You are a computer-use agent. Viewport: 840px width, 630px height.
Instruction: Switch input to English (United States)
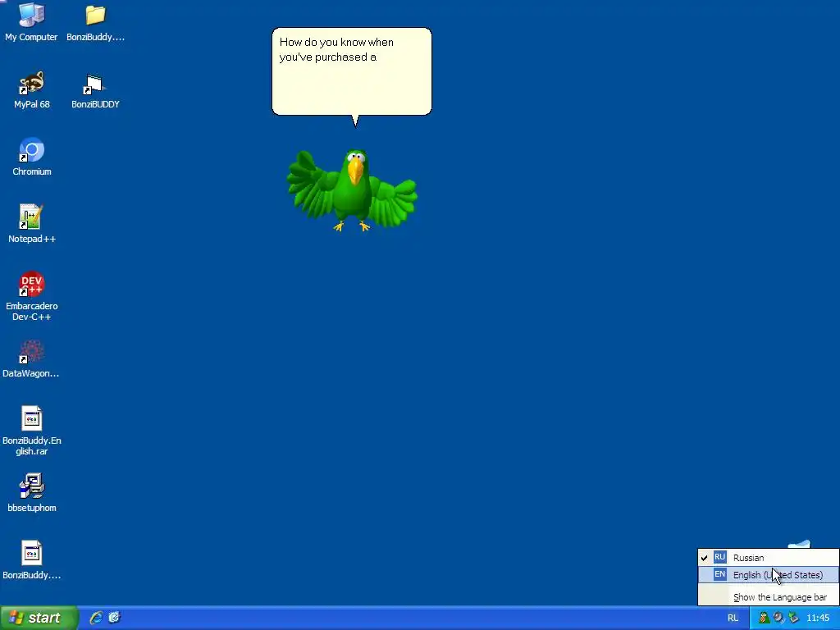coord(768,575)
